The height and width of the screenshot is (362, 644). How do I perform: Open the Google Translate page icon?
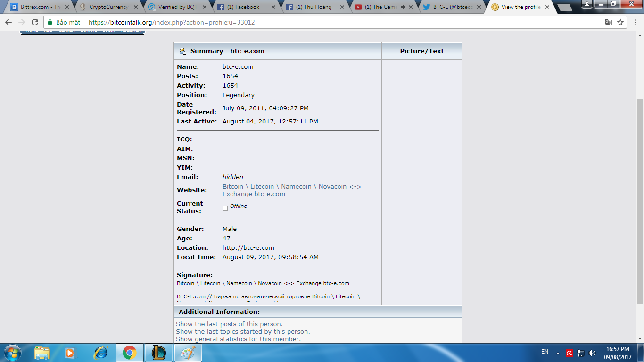tap(609, 22)
